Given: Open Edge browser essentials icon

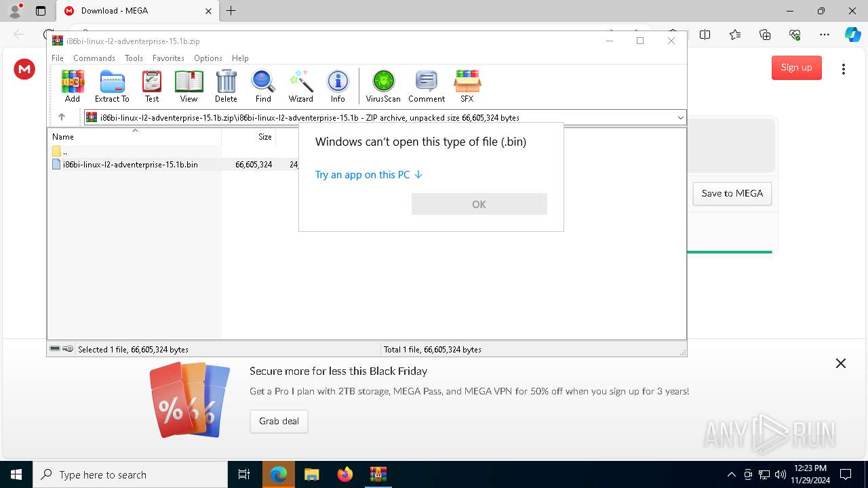Looking at the screenshot, I should (795, 35).
